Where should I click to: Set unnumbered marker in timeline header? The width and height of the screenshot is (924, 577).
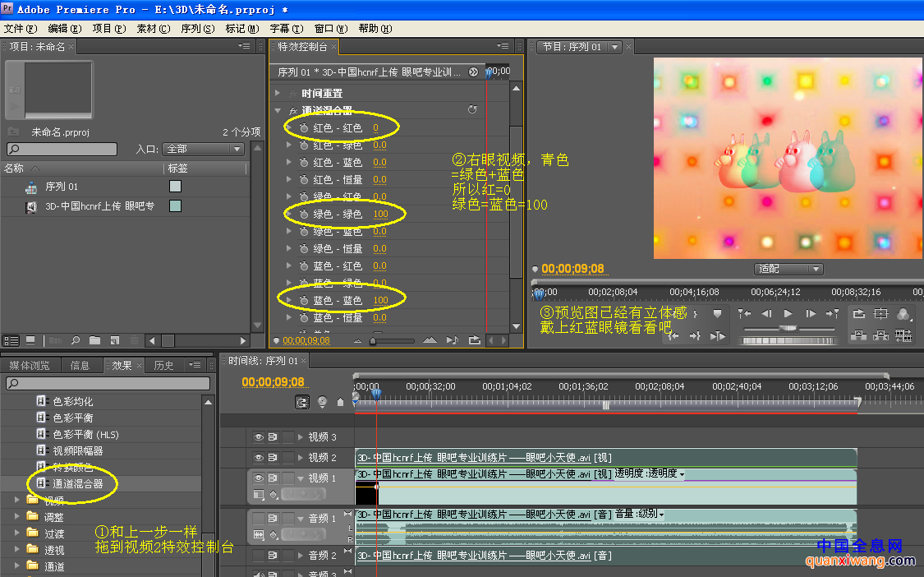click(340, 403)
